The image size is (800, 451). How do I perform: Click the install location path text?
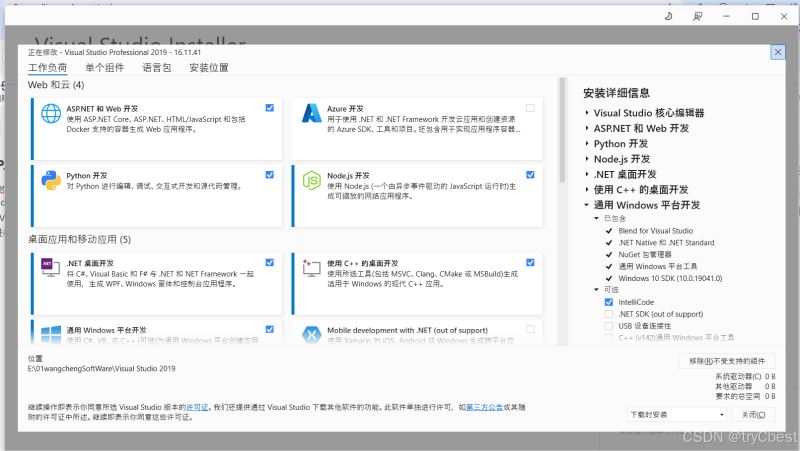click(102, 368)
